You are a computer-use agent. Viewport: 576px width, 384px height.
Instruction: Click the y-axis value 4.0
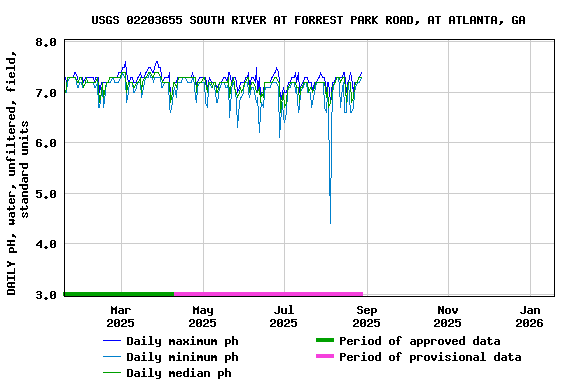46,244
